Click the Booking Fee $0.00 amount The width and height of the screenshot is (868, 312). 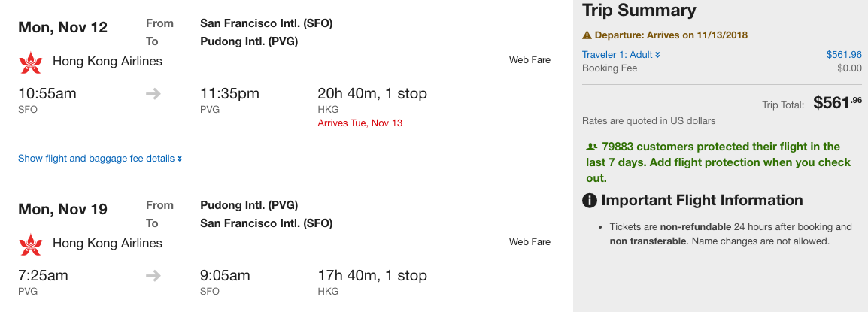click(x=849, y=68)
